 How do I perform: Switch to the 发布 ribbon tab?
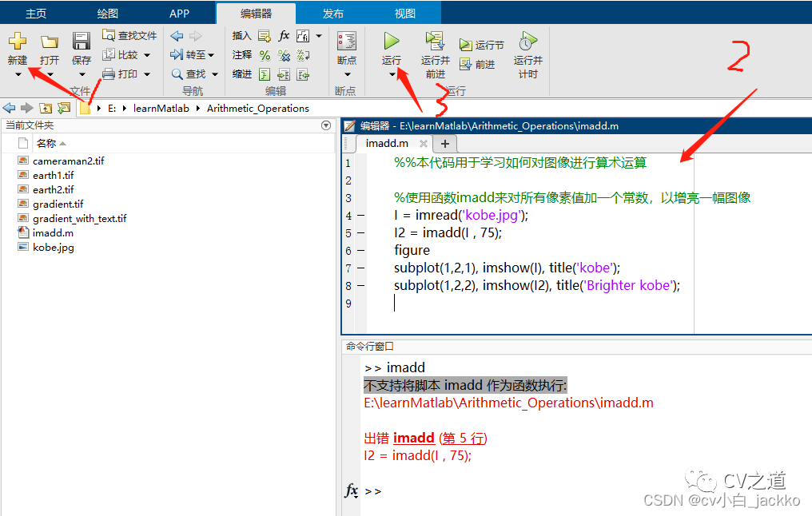(x=332, y=12)
